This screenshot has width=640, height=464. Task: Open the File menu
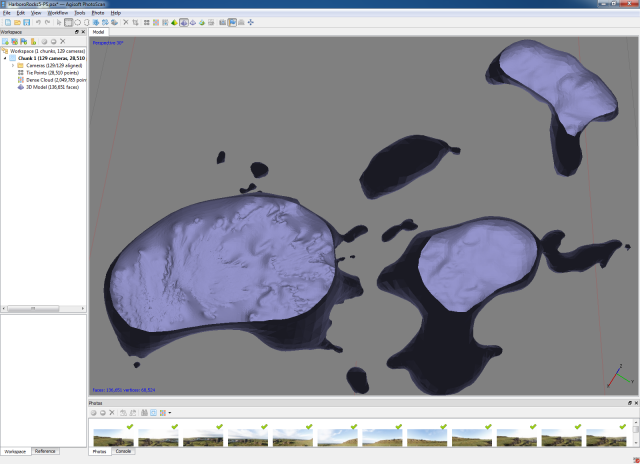7,13
